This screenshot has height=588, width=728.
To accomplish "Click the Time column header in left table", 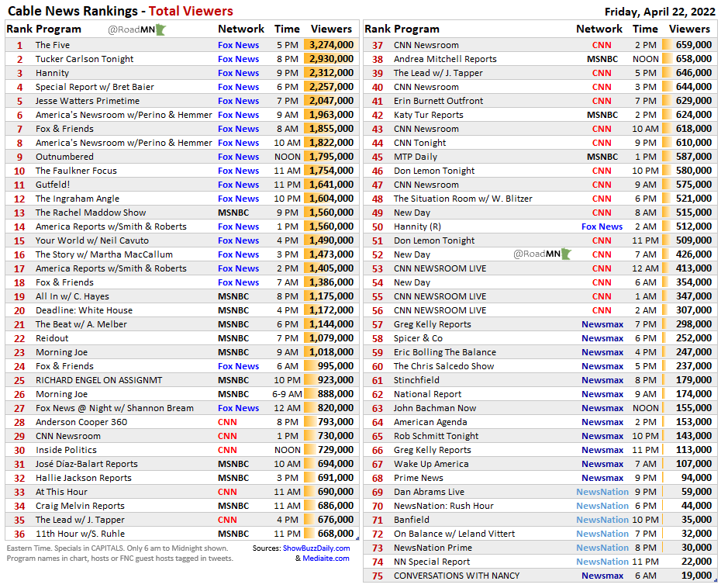I will pyautogui.click(x=287, y=29).
